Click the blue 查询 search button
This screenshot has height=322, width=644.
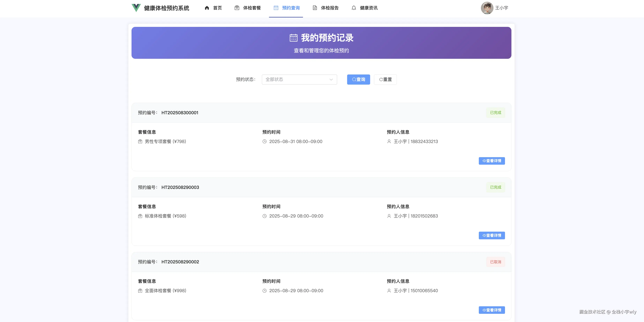(358, 80)
